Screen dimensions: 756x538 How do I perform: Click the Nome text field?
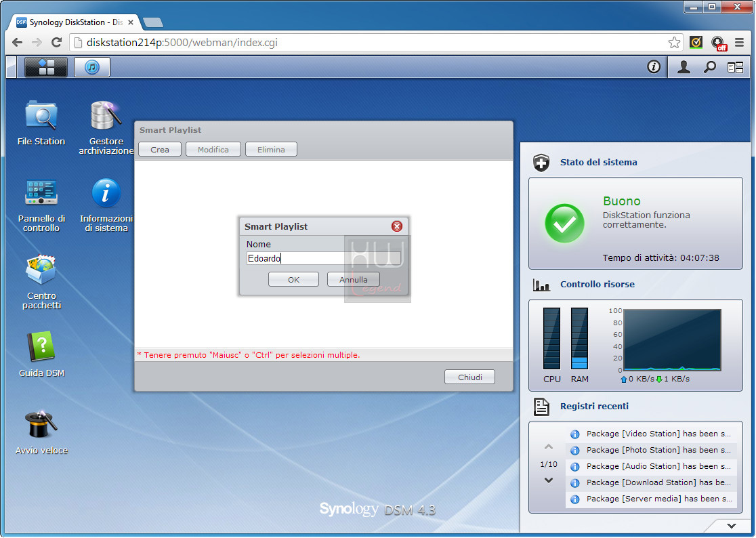point(324,258)
